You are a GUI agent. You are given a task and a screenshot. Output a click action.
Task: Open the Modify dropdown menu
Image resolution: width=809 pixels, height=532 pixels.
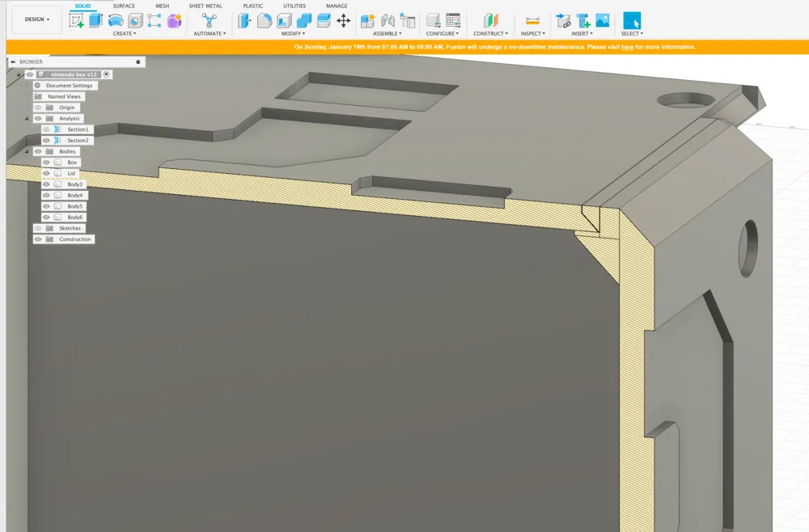click(293, 33)
